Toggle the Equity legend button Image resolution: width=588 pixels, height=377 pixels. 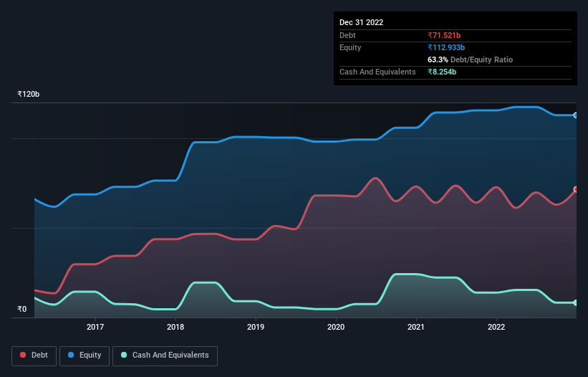(85, 355)
